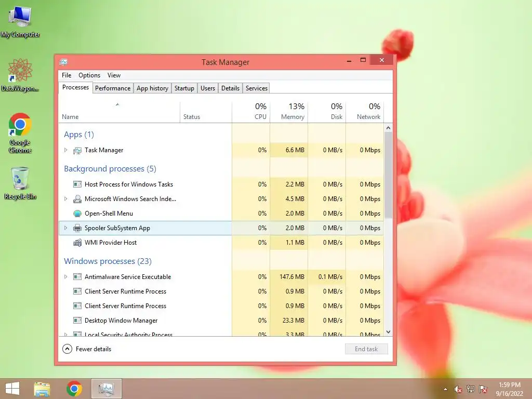Image resolution: width=532 pixels, height=399 pixels.
Task: Select the Windows processes (23) heading
Action: tap(108, 261)
